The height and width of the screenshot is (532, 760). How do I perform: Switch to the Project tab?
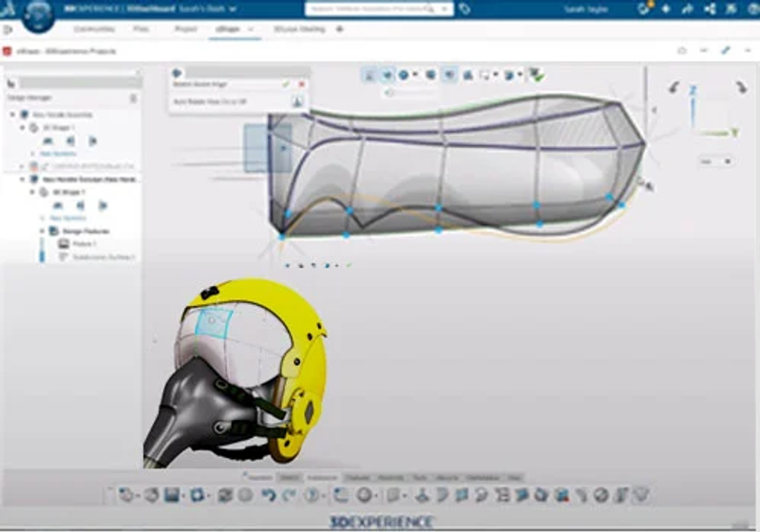[x=185, y=29]
